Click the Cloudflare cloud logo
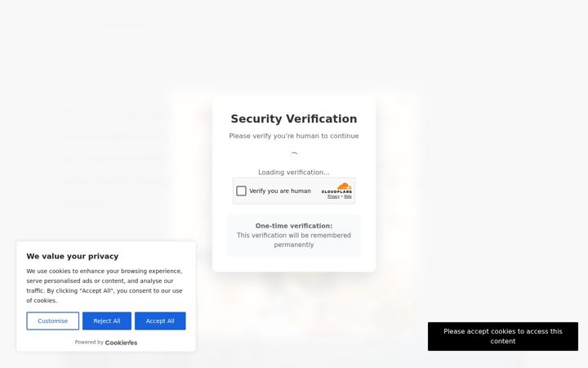This screenshot has height=368, width=588. point(344,186)
